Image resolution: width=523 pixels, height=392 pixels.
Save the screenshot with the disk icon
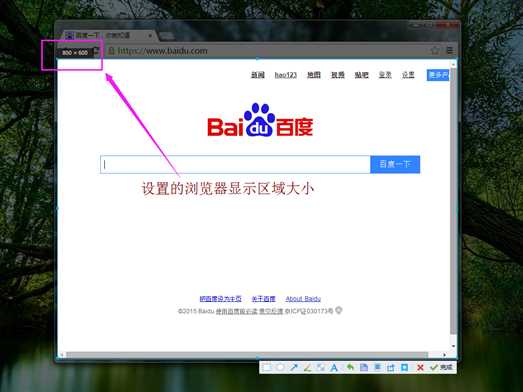point(364,367)
